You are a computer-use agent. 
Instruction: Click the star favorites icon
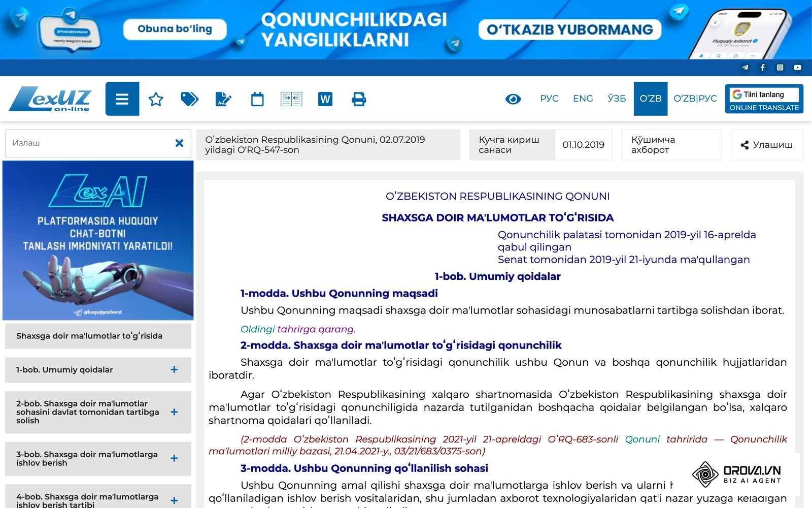(156, 99)
